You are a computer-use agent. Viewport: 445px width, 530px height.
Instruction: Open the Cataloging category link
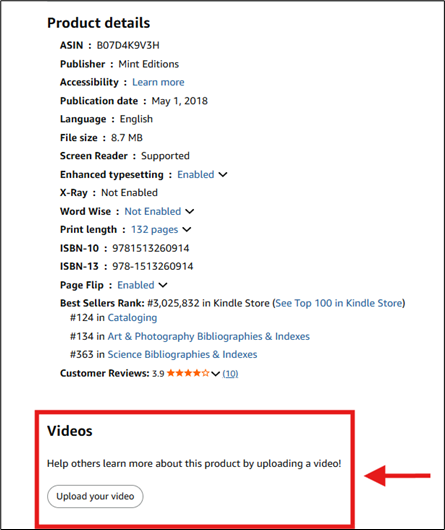coord(132,318)
